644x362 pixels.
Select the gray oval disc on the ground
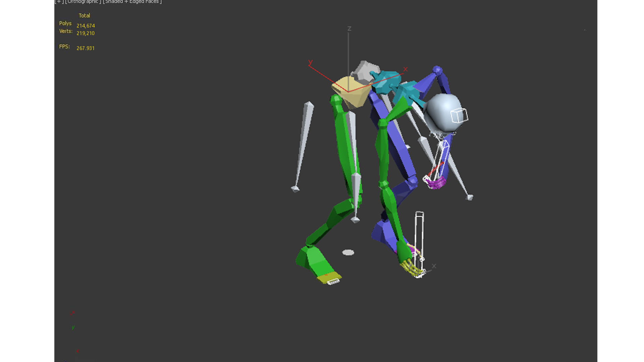click(x=348, y=252)
